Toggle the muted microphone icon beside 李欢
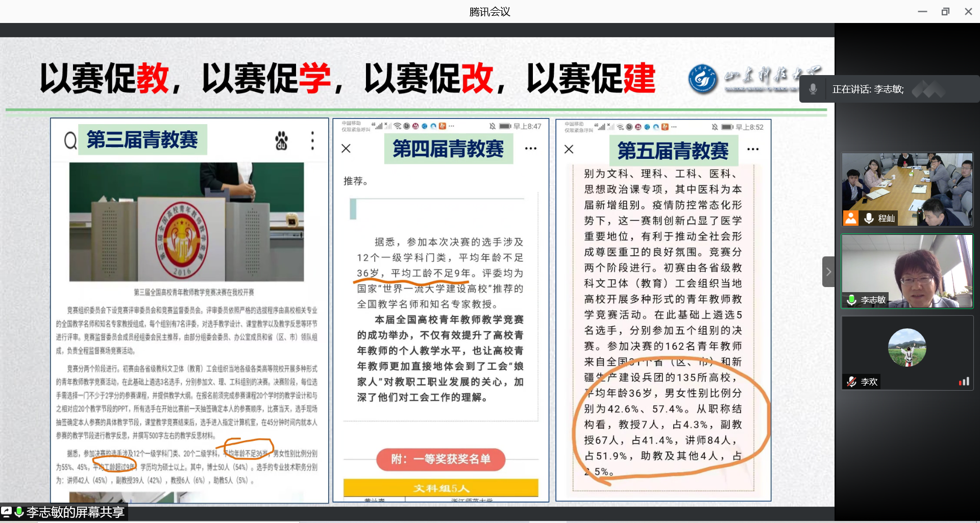The image size is (980, 523). tap(851, 382)
